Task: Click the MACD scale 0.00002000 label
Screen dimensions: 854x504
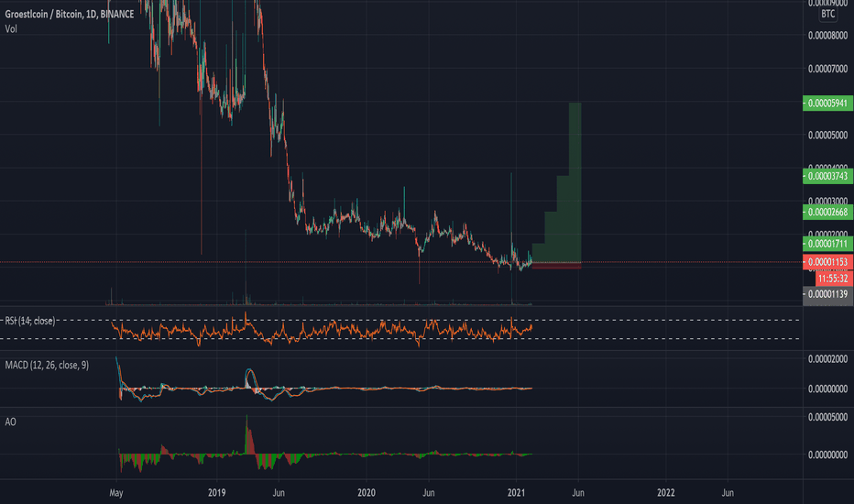Action: coord(827,359)
